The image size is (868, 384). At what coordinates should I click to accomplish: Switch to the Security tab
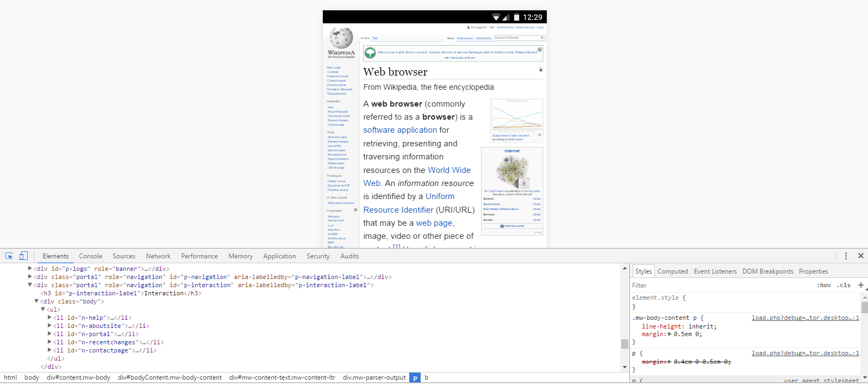pos(318,256)
